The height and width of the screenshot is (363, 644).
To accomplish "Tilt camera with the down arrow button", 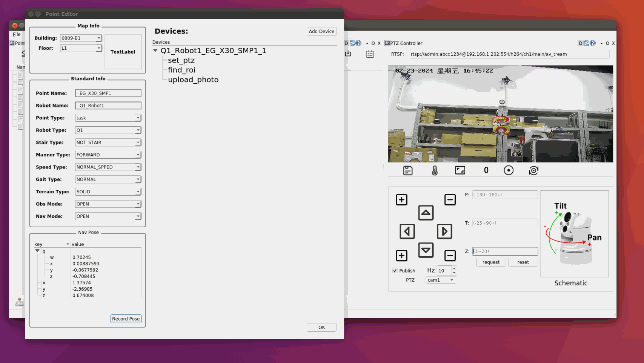I will [x=426, y=250].
